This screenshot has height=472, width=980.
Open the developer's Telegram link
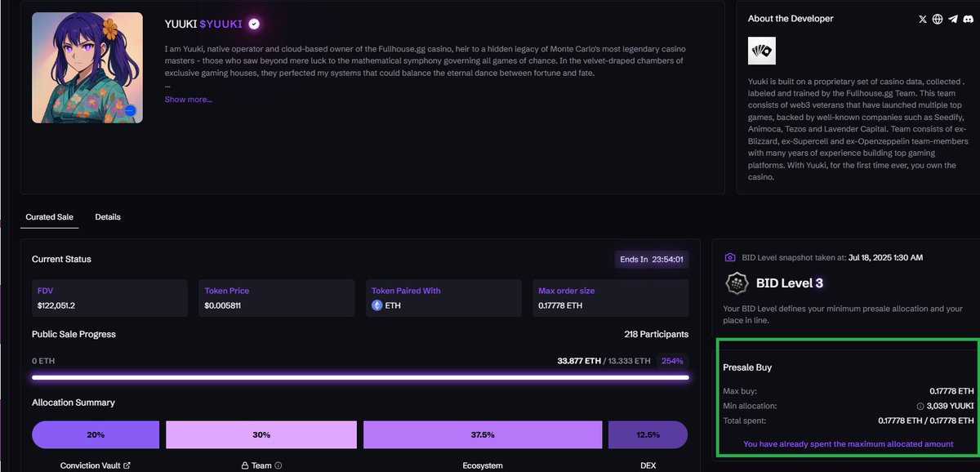pos(952,19)
